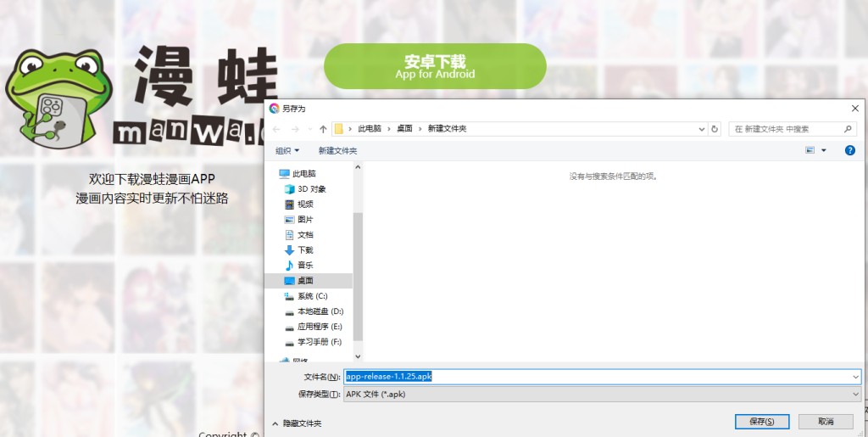Viewport: 868px width, 437px height.
Task: Click the 下载 blue arrow icon
Action: 289,250
